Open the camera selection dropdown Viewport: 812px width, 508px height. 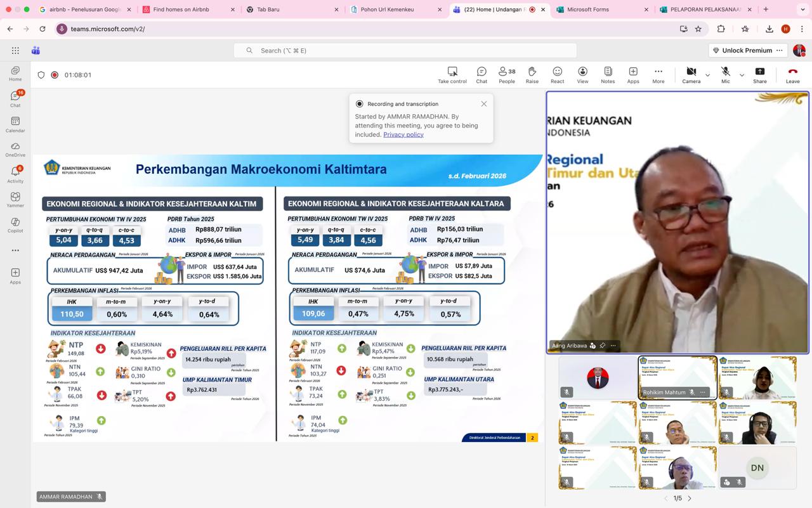(x=707, y=75)
